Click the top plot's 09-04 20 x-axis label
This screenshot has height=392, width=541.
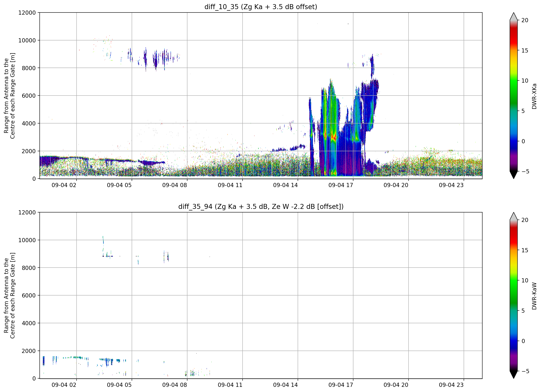[396, 185]
